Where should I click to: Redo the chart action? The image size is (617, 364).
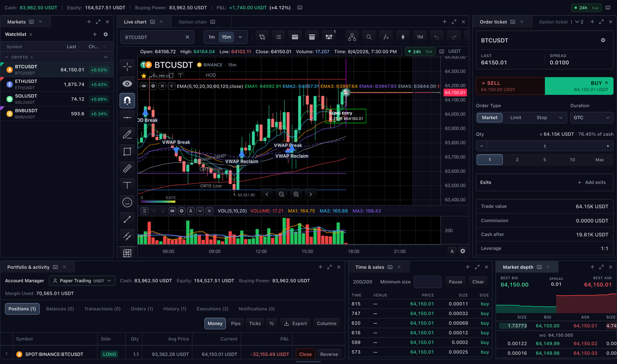454,37
